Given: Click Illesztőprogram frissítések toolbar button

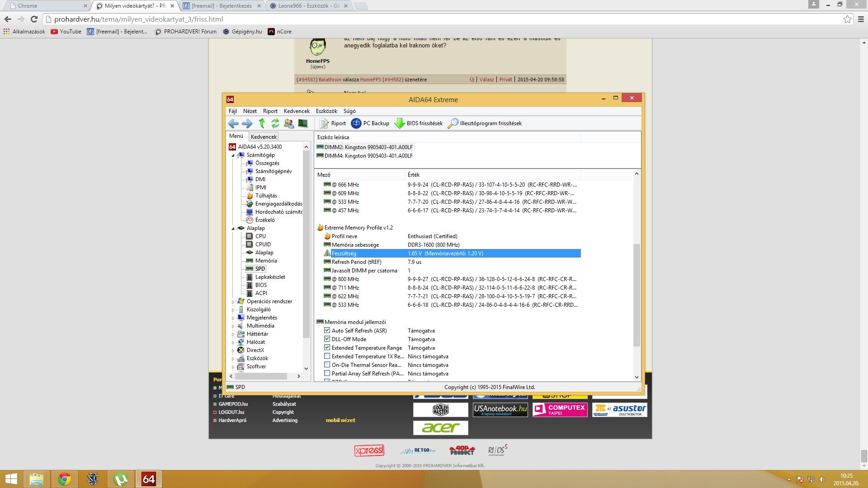Looking at the screenshot, I should pyautogui.click(x=485, y=123).
